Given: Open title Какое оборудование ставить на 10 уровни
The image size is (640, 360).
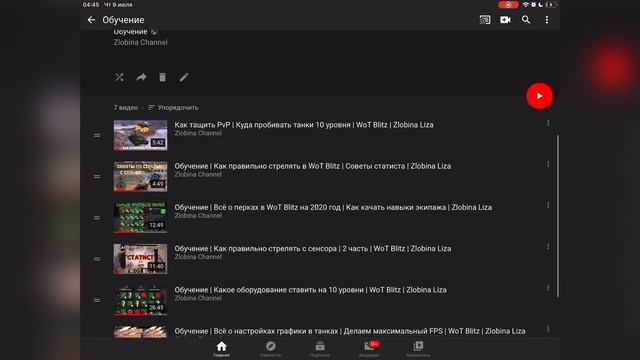Looking at the screenshot, I should point(311,290).
